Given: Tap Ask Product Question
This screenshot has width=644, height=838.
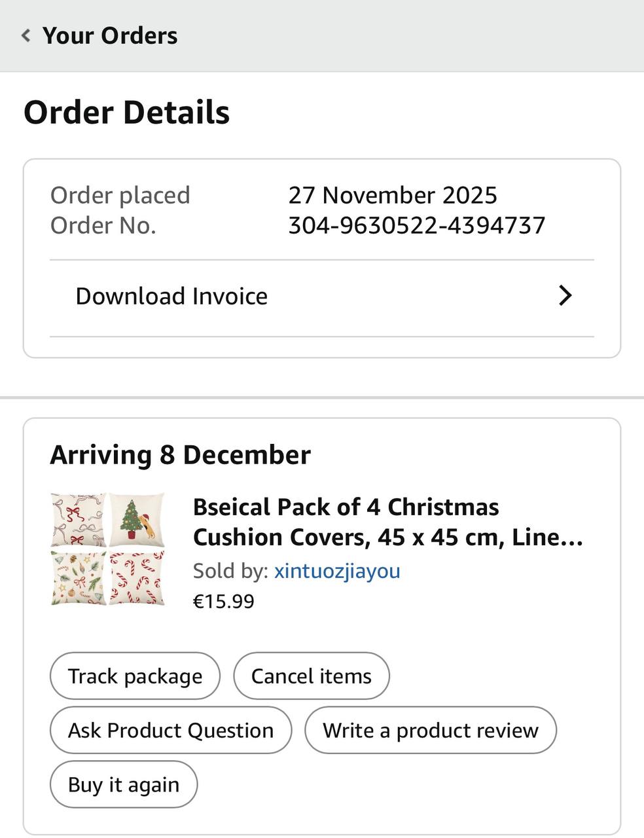Looking at the screenshot, I should click(x=171, y=730).
